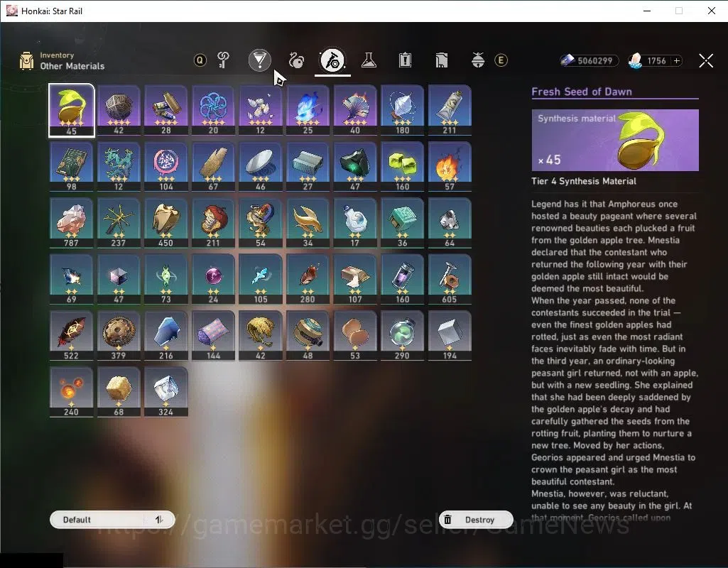Select the dark red feather item with count 522

[x=71, y=336]
